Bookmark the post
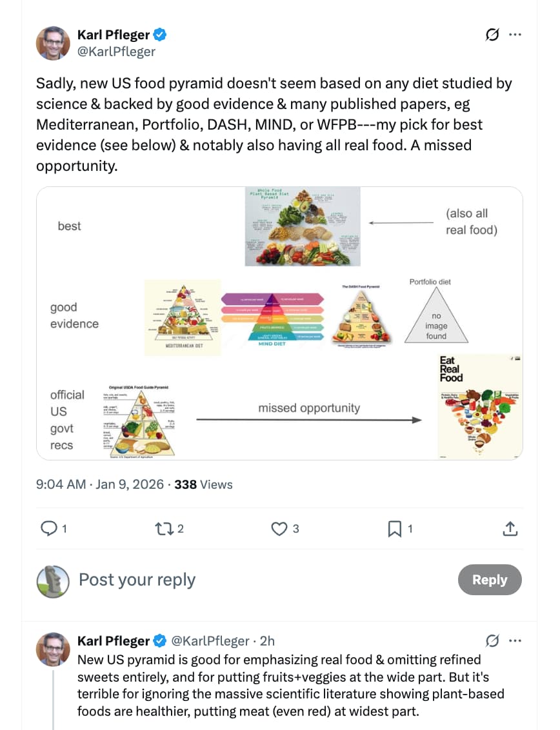Viewport: 560px width, 730px height. click(x=394, y=529)
